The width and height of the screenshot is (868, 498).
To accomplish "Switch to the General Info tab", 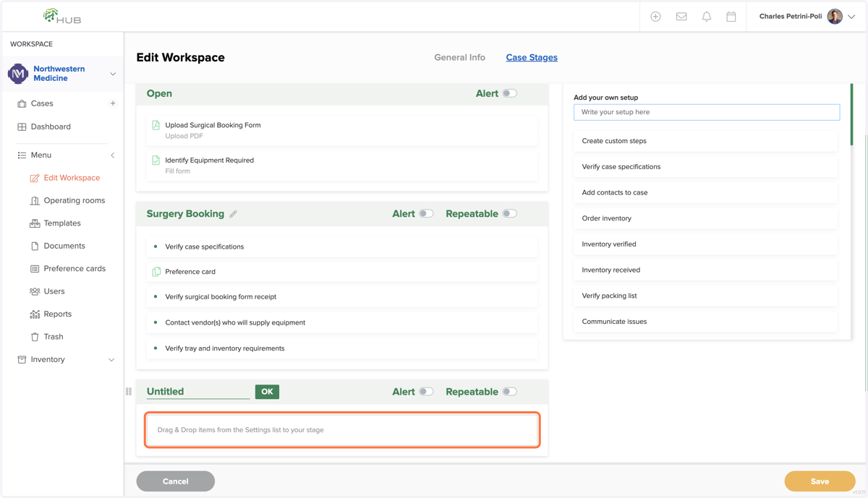I will (459, 57).
